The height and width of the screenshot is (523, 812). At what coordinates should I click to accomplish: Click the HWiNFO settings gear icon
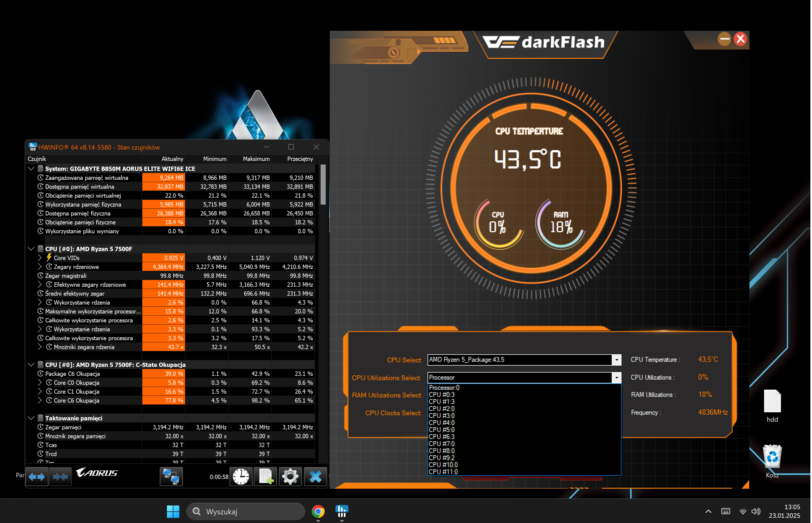point(290,477)
